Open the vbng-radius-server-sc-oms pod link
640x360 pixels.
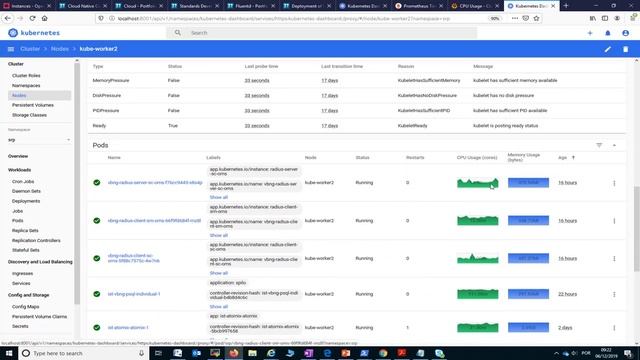coord(155,182)
